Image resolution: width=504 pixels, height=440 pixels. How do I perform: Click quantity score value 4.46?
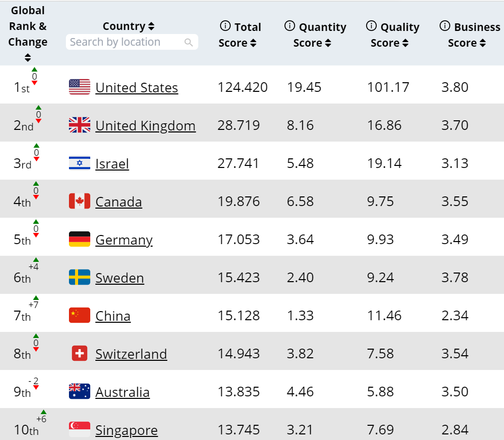pyautogui.click(x=300, y=392)
